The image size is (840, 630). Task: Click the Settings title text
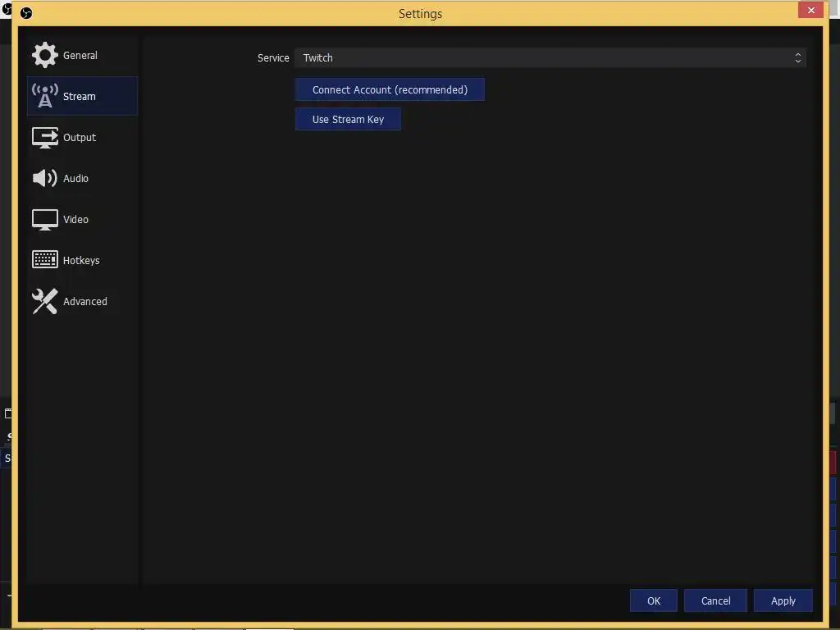421,14
